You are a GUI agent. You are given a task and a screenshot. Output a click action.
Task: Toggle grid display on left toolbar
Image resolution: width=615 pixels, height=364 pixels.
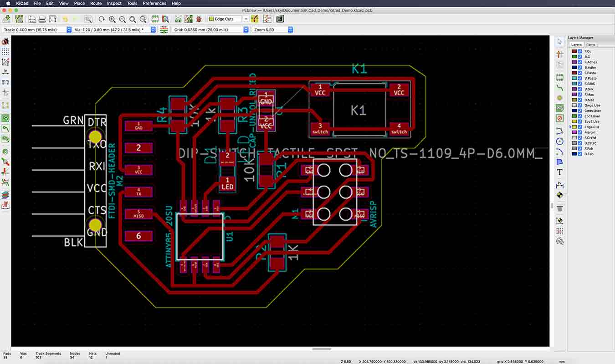tap(5, 51)
